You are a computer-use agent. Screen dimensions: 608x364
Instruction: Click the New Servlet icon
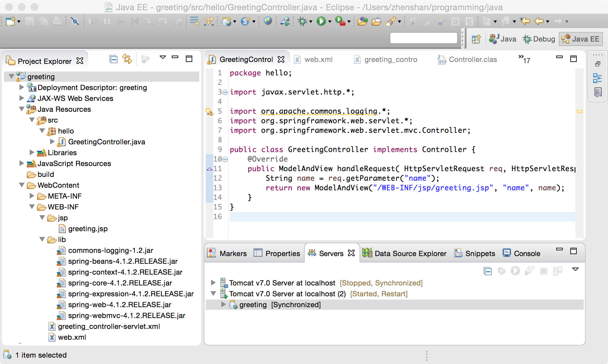(246, 21)
